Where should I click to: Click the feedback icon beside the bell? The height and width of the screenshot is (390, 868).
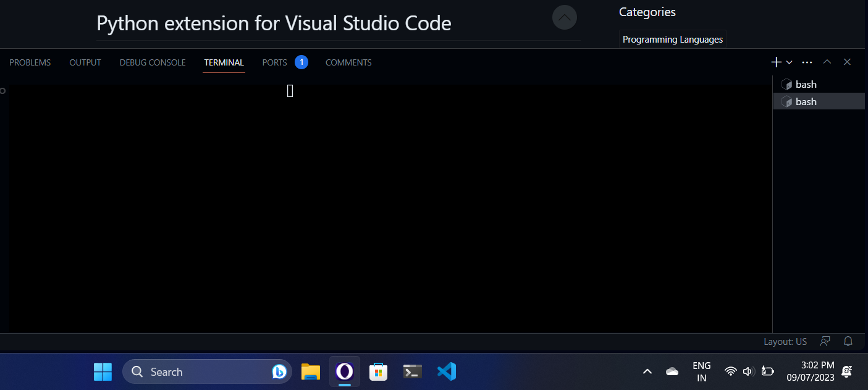tap(825, 341)
